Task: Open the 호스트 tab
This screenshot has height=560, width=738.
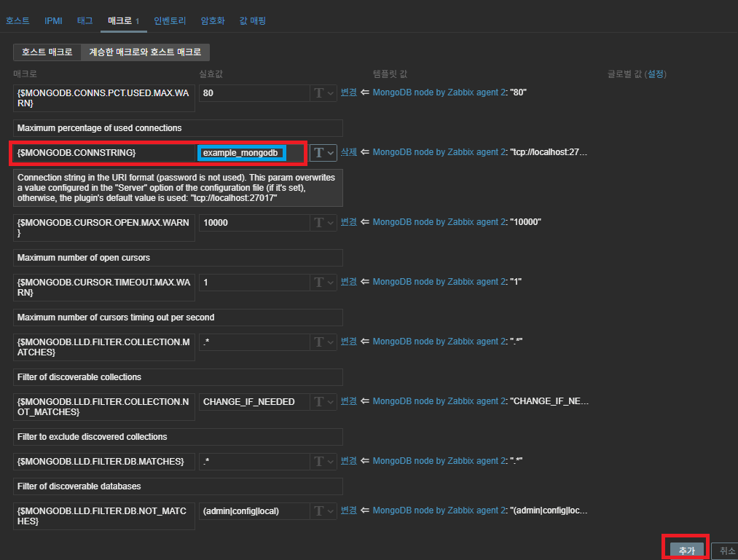Action: point(17,20)
